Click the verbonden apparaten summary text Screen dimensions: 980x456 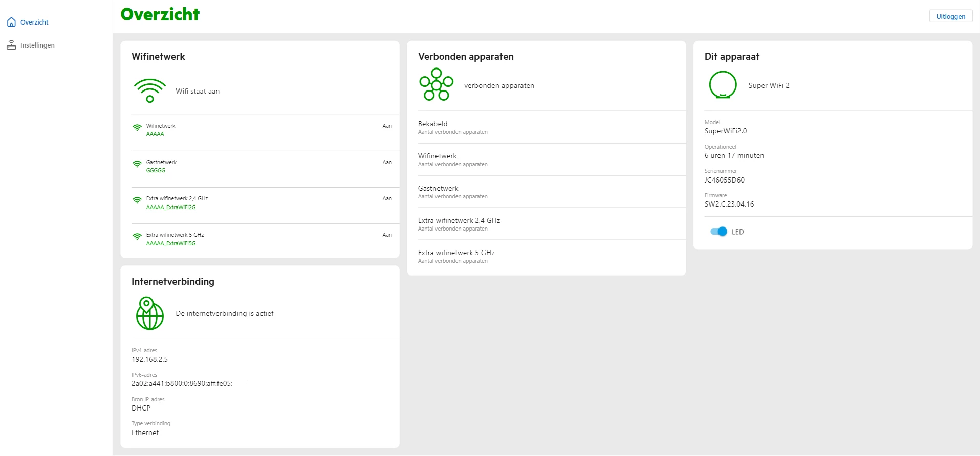pos(499,85)
